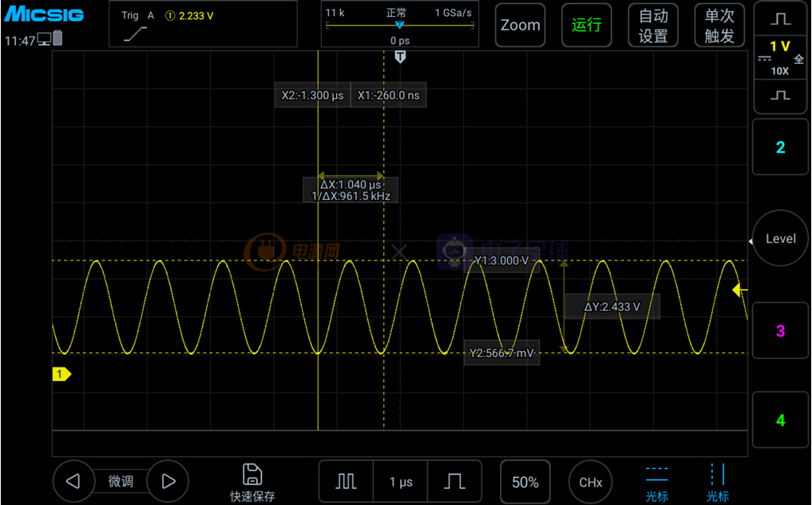
Task: Enable channel 4
Action: point(780,420)
